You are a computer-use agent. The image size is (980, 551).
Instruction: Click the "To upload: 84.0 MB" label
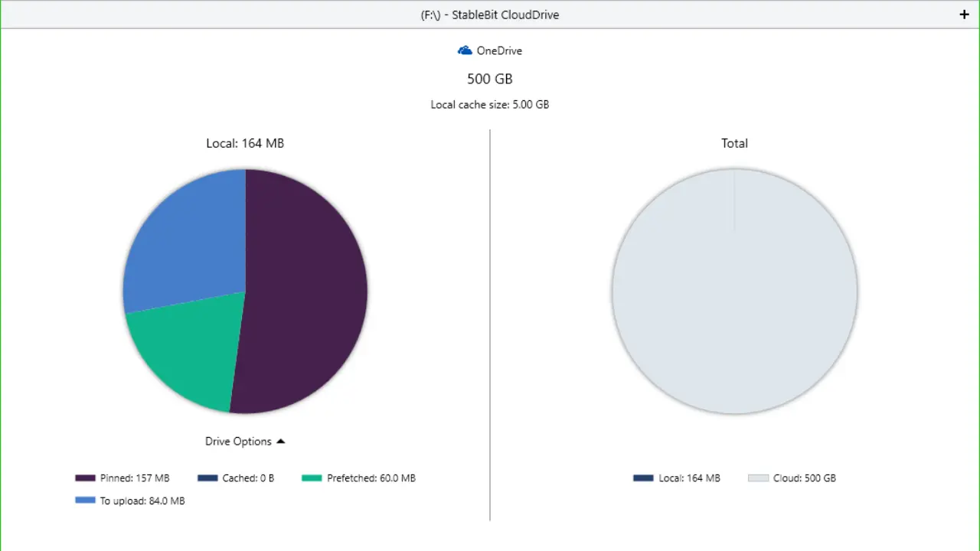pos(142,500)
